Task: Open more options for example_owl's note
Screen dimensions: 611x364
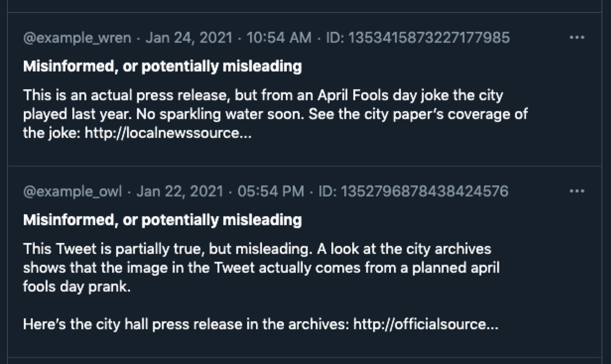Action: [577, 191]
